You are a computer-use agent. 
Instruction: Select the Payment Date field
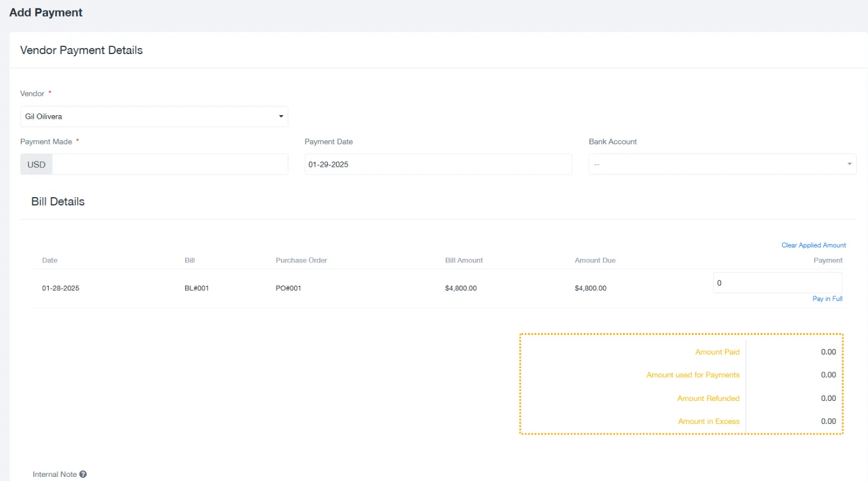438,164
